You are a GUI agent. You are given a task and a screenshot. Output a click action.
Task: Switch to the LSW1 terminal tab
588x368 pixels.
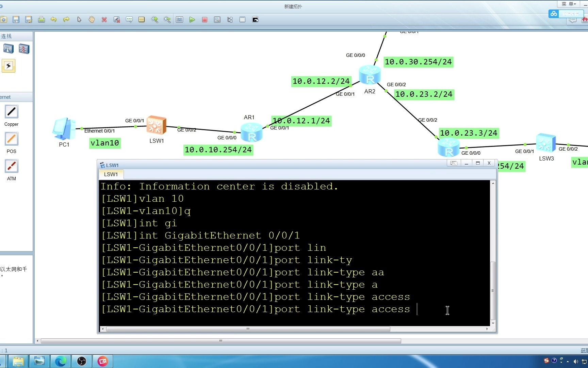click(111, 174)
